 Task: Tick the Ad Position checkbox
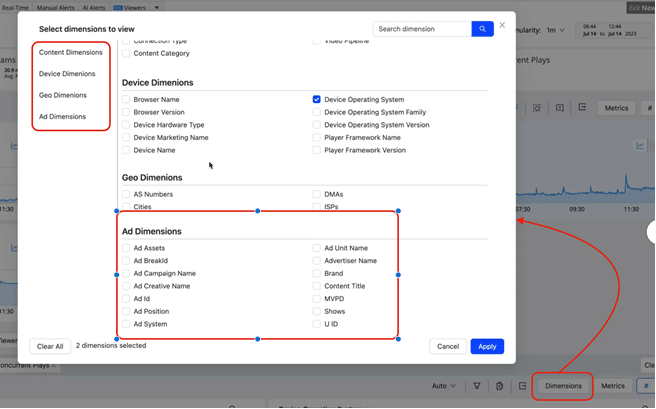tap(126, 311)
